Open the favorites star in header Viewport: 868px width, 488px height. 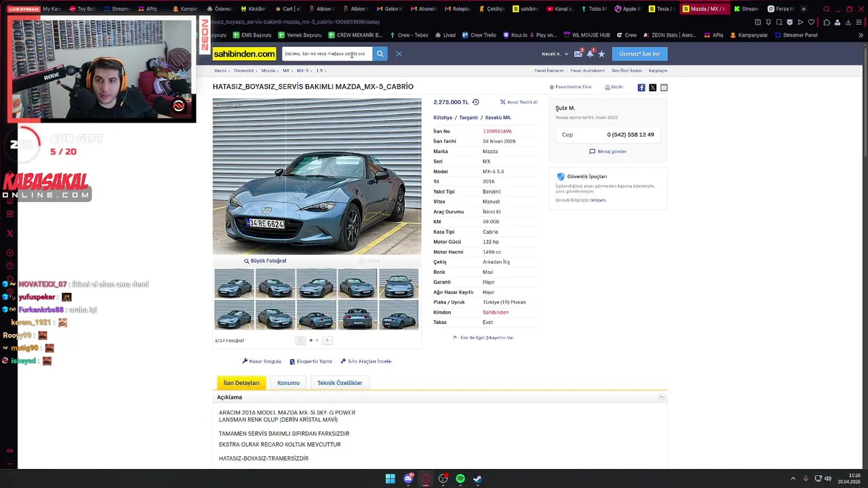point(601,54)
